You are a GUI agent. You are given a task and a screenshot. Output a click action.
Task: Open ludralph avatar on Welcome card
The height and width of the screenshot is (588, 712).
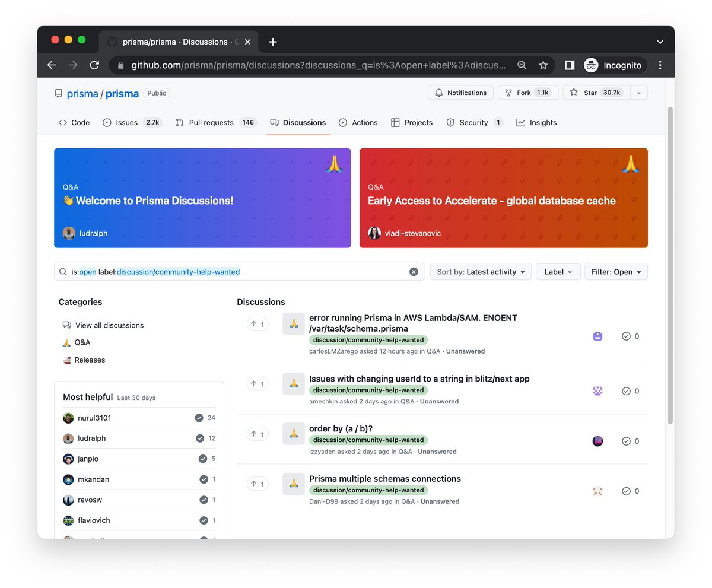(x=69, y=233)
